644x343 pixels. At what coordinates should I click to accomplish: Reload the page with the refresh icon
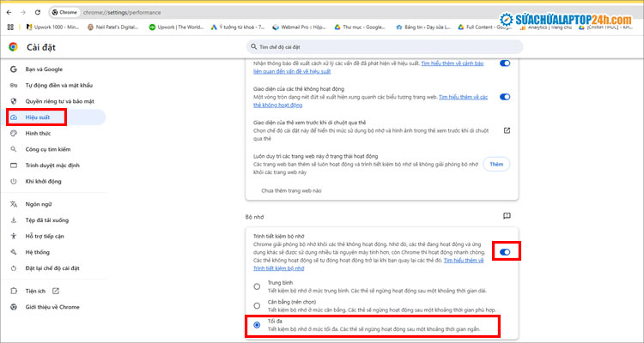coord(38,12)
